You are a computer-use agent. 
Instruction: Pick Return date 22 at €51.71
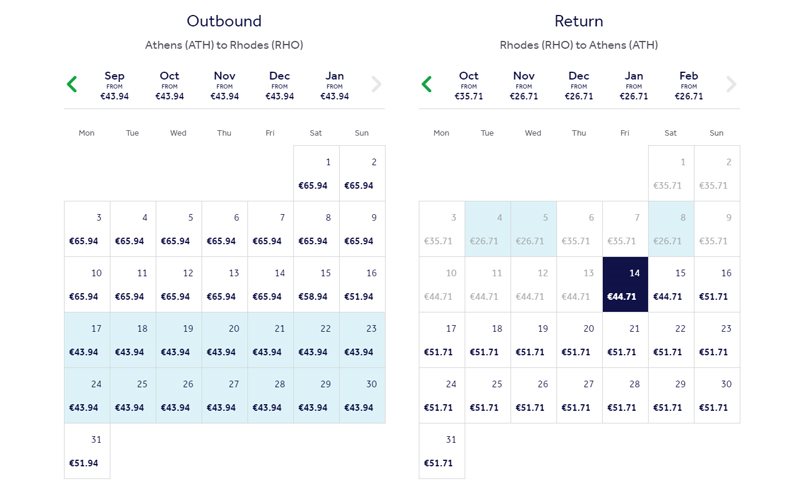[671, 340]
